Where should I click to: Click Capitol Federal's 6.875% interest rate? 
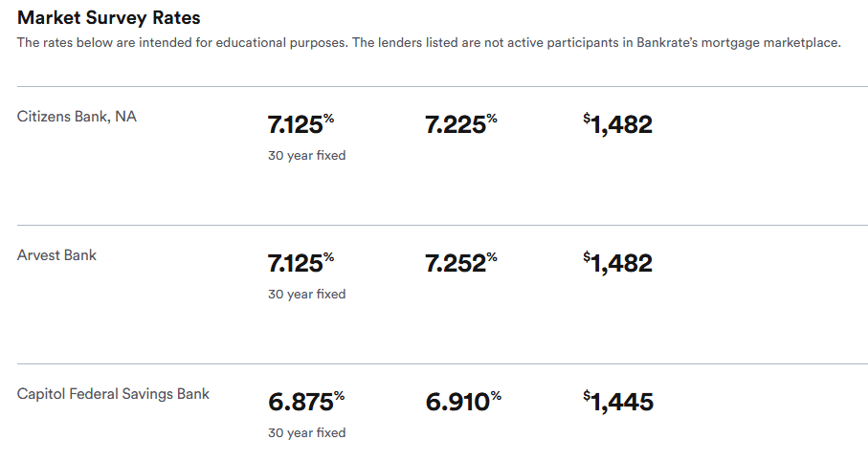tap(306, 402)
